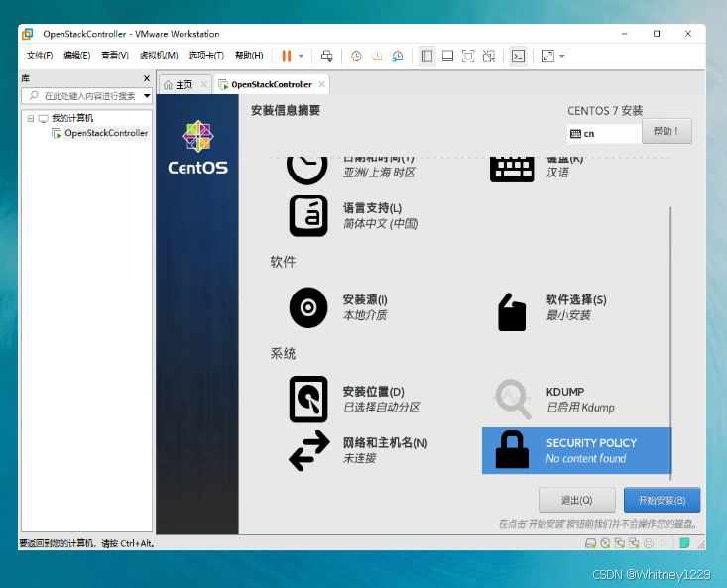Click the CentOS logo in the installer
The image size is (727, 588).
click(198, 148)
